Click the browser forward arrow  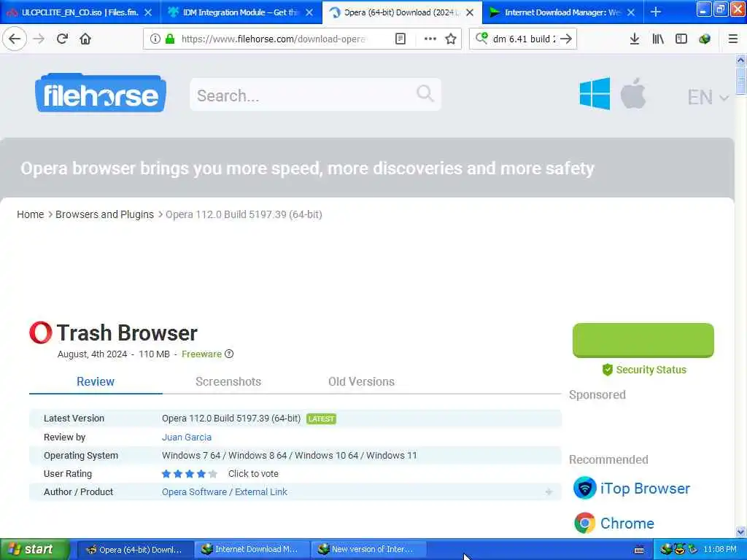tap(39, 39)
